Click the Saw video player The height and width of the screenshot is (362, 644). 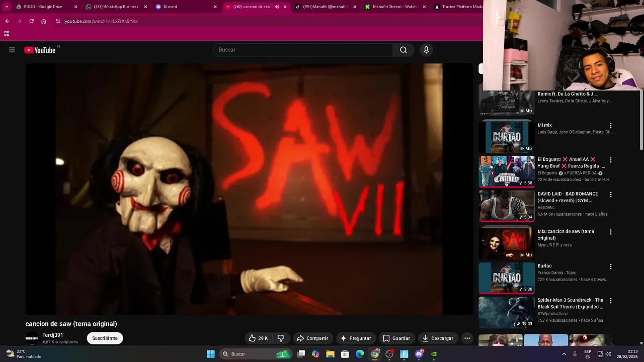coord(249,189)
